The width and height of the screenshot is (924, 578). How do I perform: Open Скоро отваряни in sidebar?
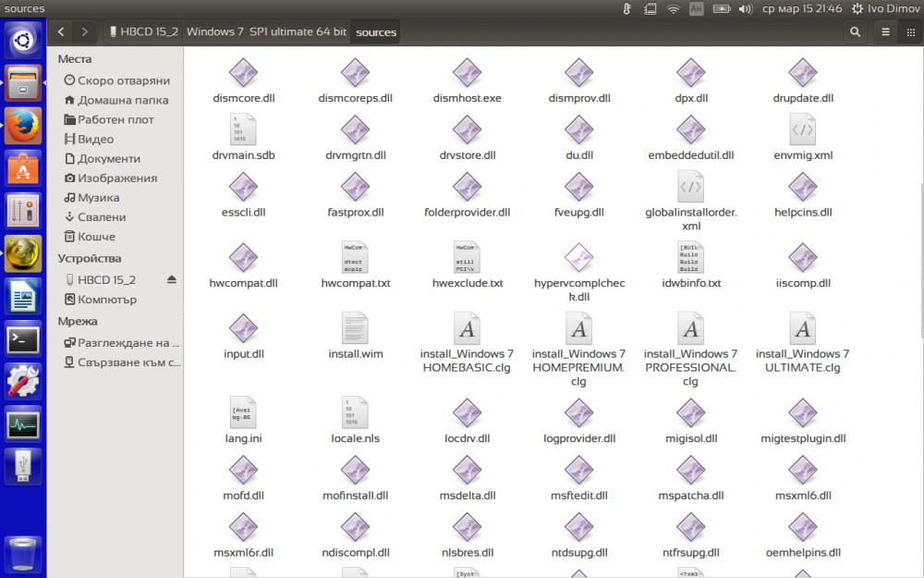coord(116,80)
